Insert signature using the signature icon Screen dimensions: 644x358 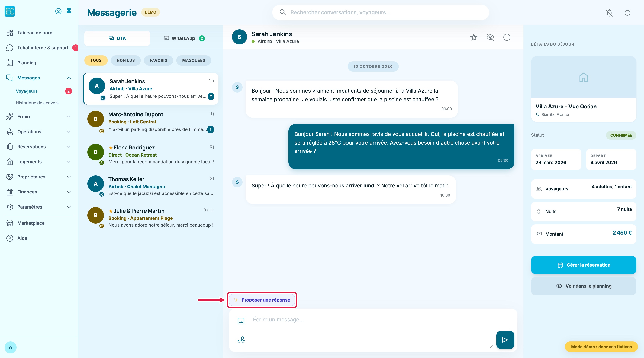click(241, 340)
